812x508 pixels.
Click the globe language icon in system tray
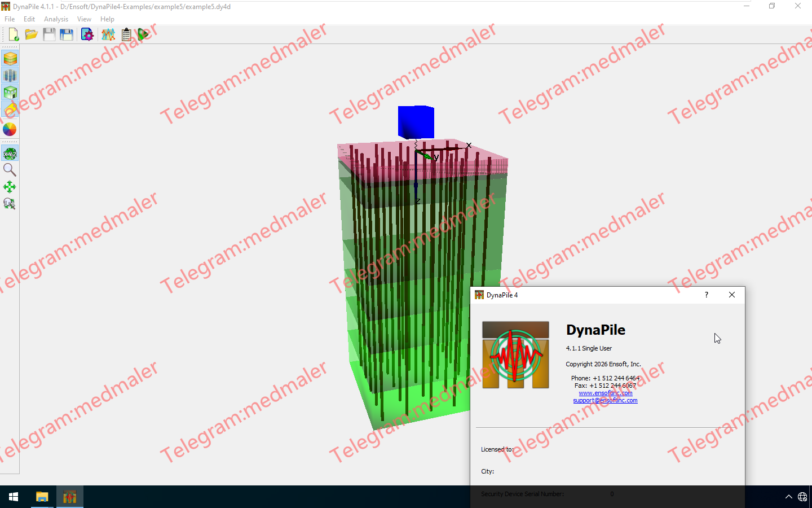click(802, 497)
